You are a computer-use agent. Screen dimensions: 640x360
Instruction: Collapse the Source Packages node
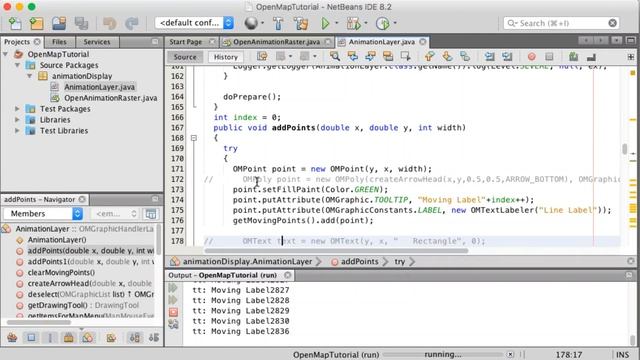[x=17, y=65]
